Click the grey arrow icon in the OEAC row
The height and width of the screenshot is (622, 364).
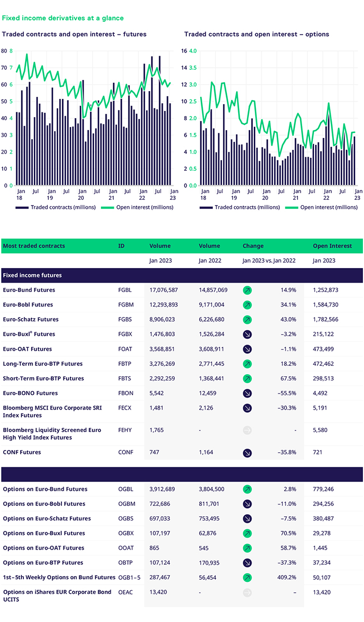click(x=248, y=592)
